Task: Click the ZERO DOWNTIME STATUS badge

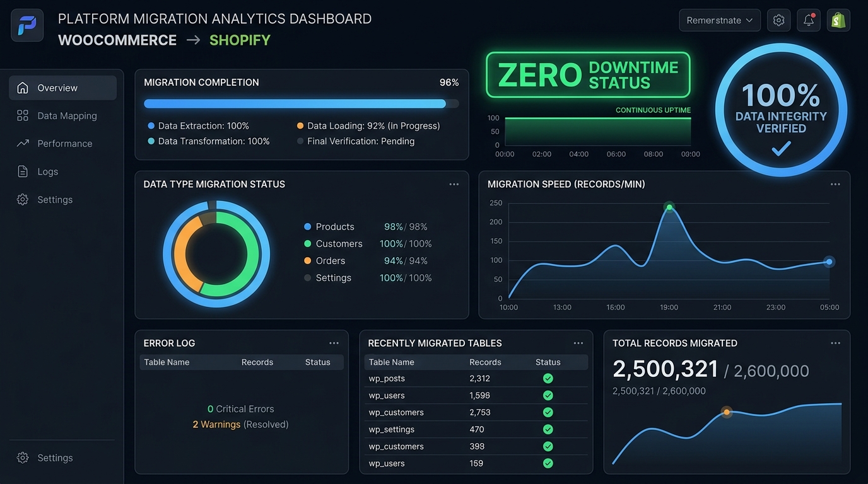Action: coord(588,75)
